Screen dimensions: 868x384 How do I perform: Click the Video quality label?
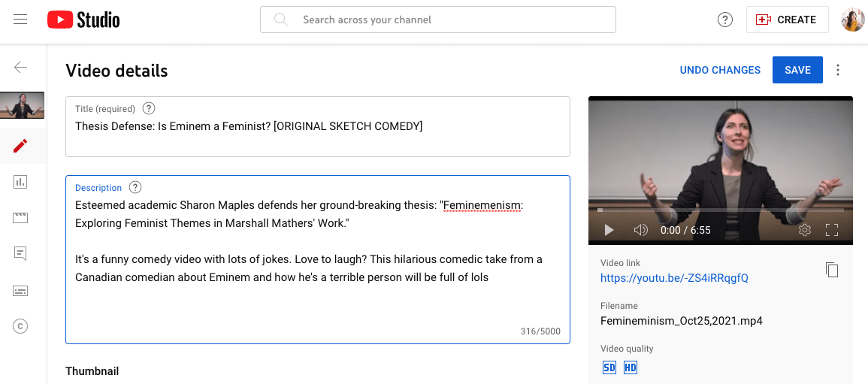click(x=628, y=349)
